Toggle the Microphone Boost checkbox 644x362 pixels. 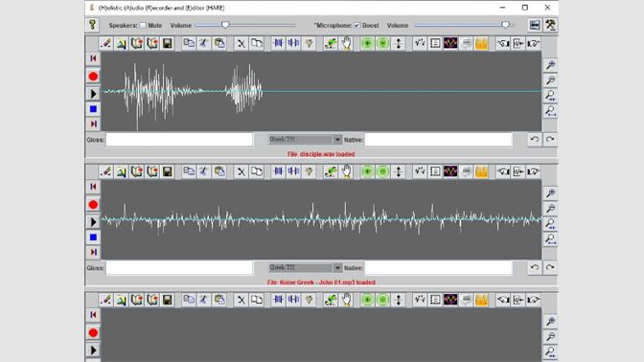(x=357, y=26)
